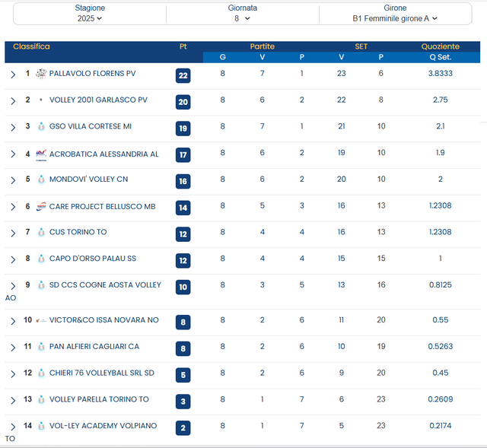Viewport: 487px width, 448px height.
Task: Click Pallavolo Florens PV team logo
Action: tap(41, 74)
